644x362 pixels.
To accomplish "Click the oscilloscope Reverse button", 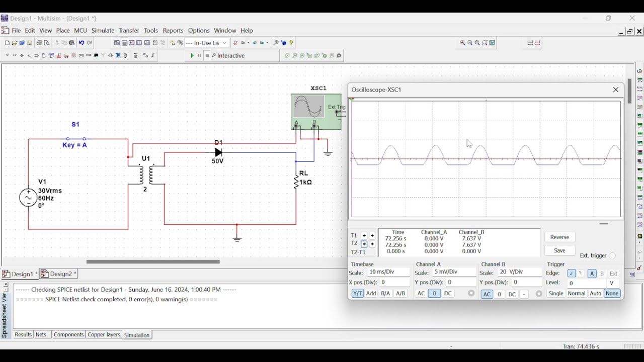I will click(559, 237).
